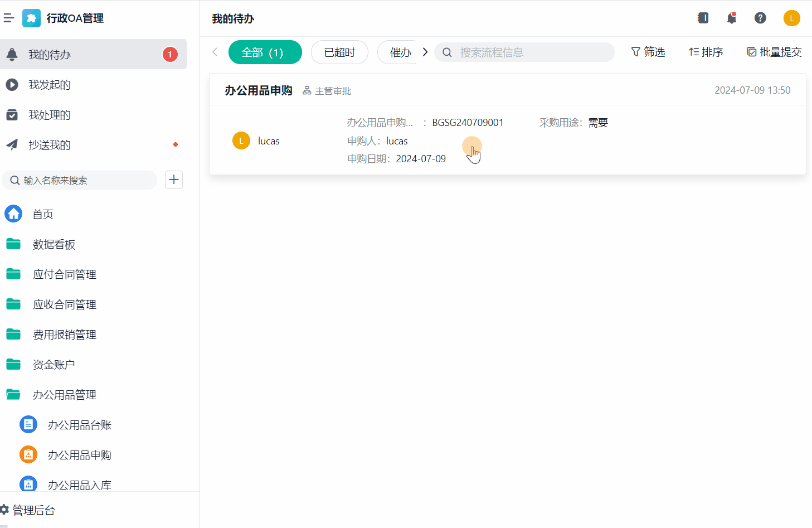This screenshot has height=528, width=812.
Task: Click the notebook icon in top bar
Action: [703, 18]
